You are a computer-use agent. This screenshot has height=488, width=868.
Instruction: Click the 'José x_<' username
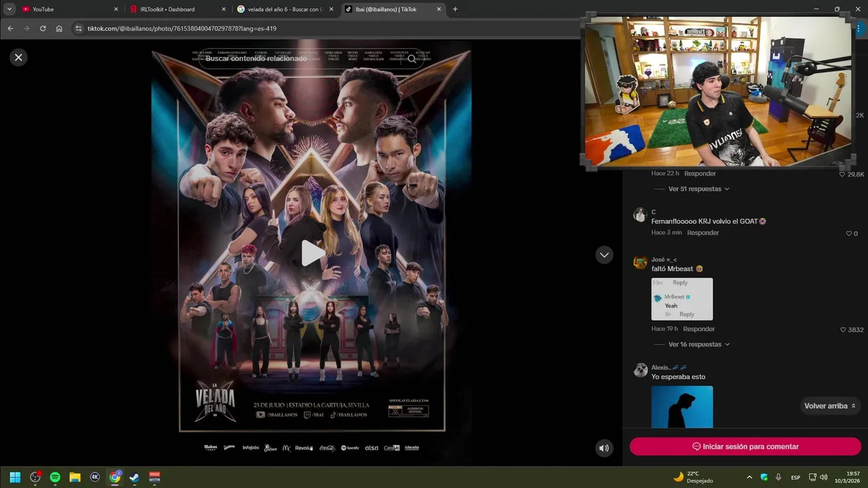click(664, 260)
